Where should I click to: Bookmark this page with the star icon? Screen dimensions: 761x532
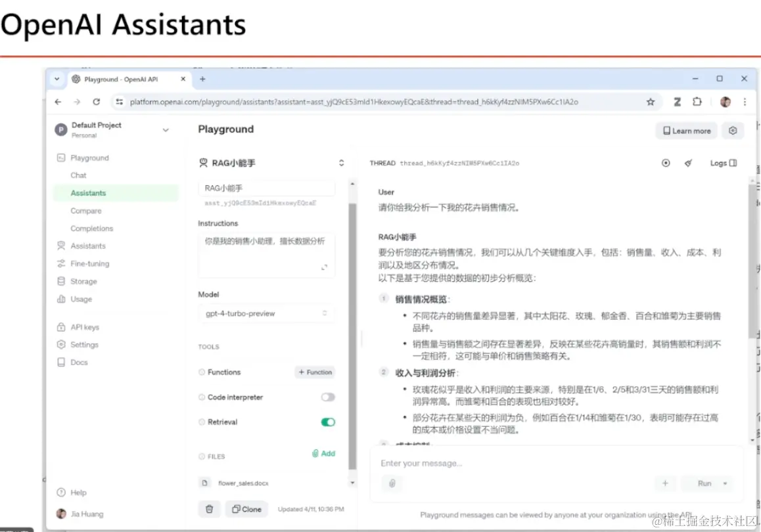651,102
